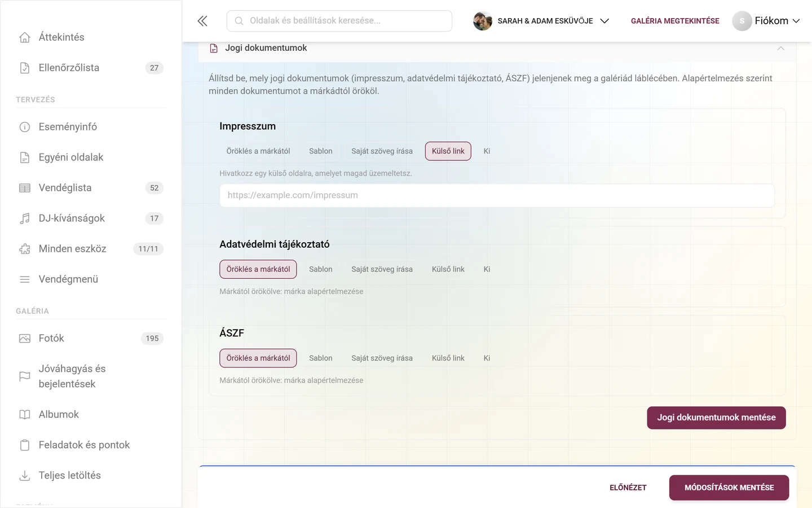Select Örökölés a márkától for Impresszum
The height and width of the screenshot is (508, 812).
258,151
